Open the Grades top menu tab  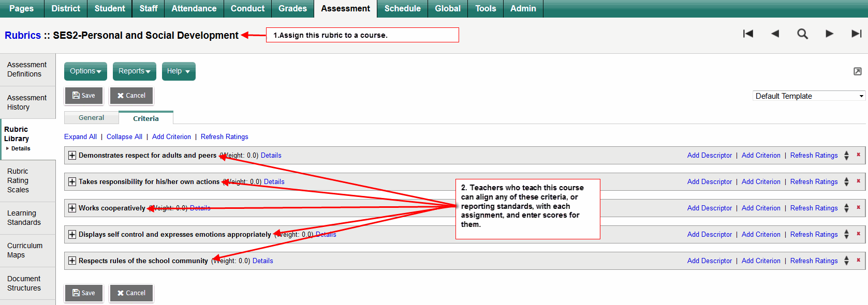[292, 9]
